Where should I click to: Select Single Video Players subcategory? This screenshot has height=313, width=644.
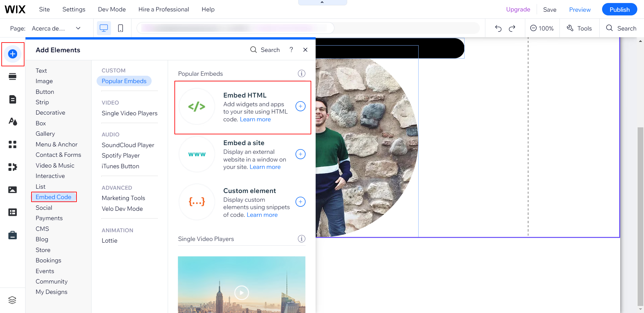pyautogui.click(x=129, y=113)
